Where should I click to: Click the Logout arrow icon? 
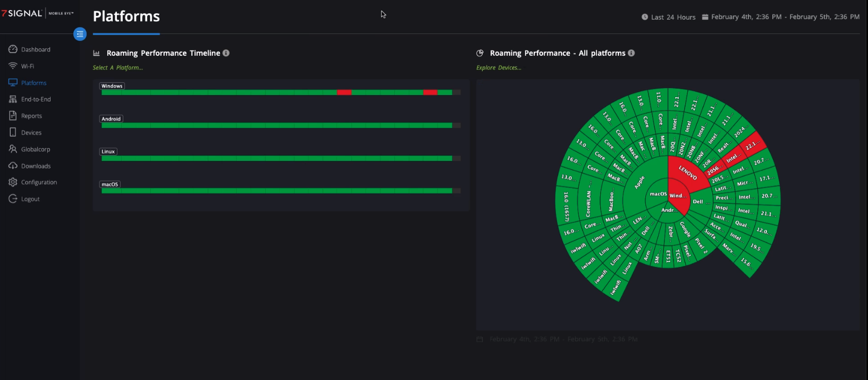coord(13,199)
